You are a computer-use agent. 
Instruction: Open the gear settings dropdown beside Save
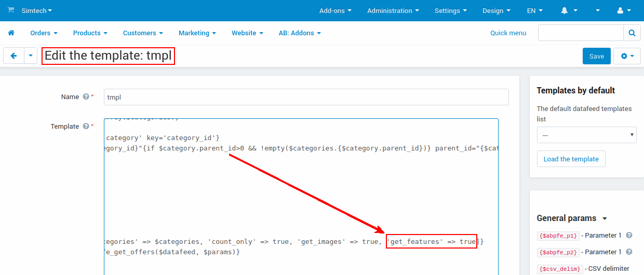point(627,56)
